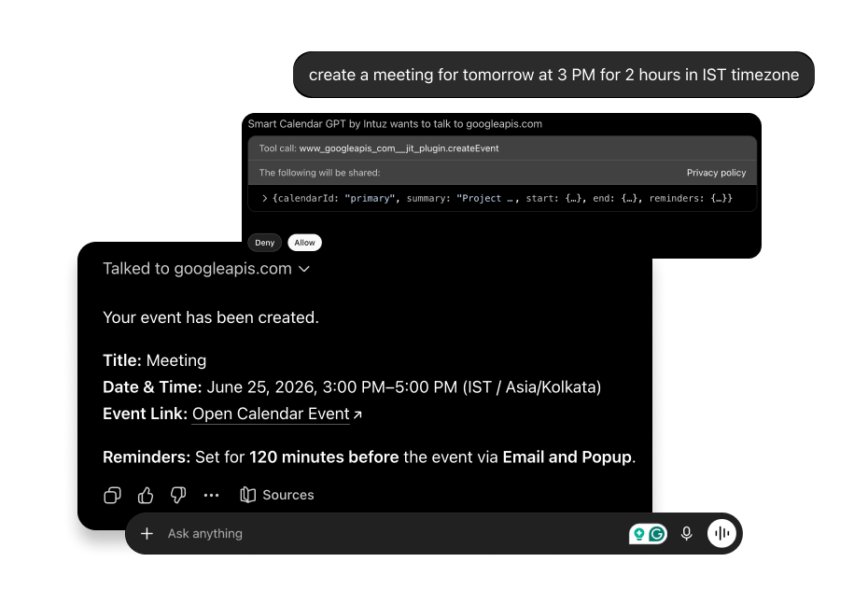The height and width of the screenshot is (590, 868).
Task: Select the user message about tomorrow's meeting
Action: [x=553, y=75]
